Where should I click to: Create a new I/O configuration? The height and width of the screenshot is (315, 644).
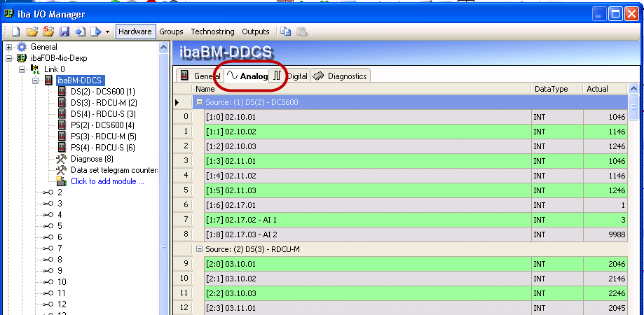click(x=15, y=31)
